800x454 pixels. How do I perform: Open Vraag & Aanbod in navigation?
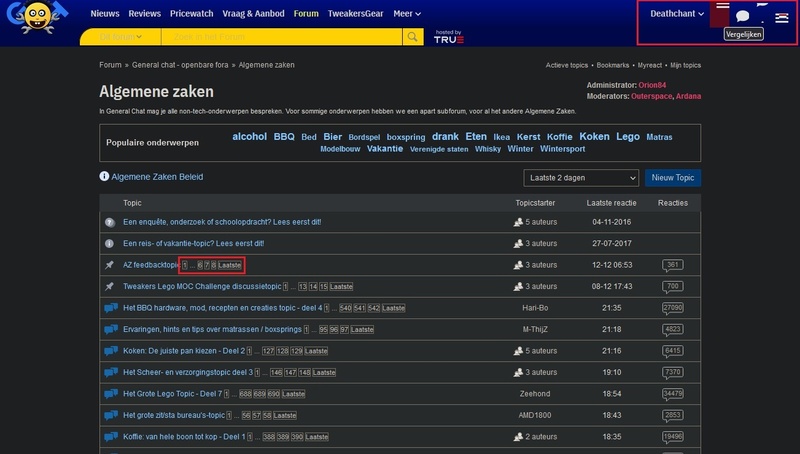(253, 14)
